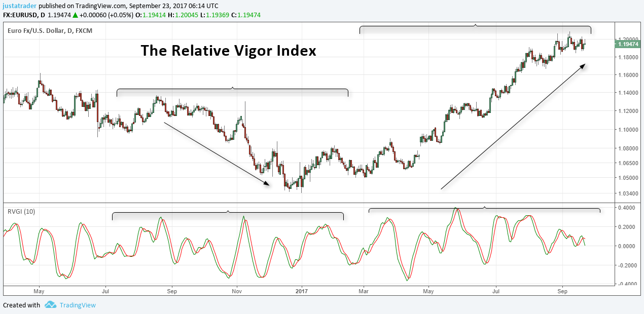The width and height of the screenshot is (644, 314).
Task: Click the upward trend arrow annotation
Action: [x=512, y=127]
